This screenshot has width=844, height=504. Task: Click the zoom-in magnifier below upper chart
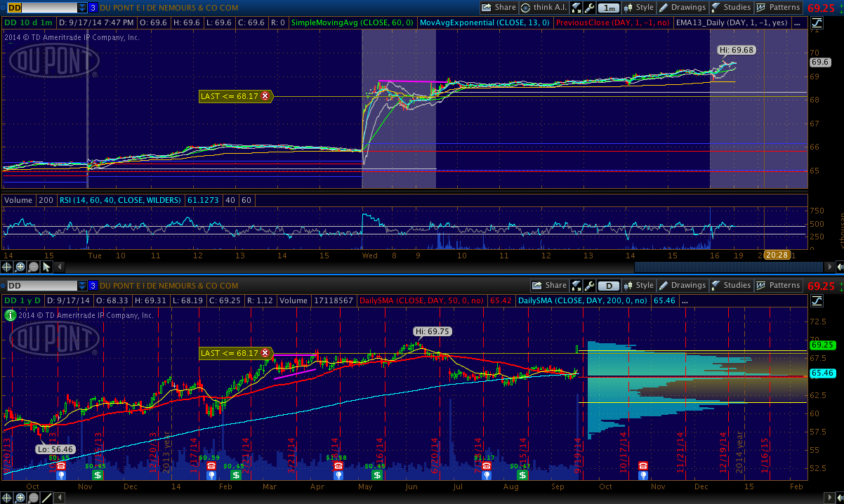point(21,267)
